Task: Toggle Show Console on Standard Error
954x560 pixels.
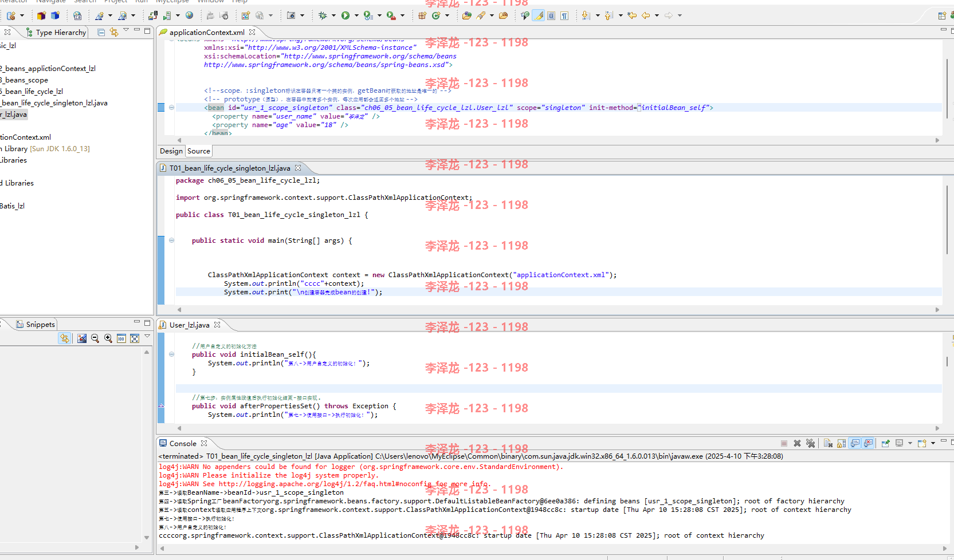Action: pyautogui.click(x=869, y=443)
